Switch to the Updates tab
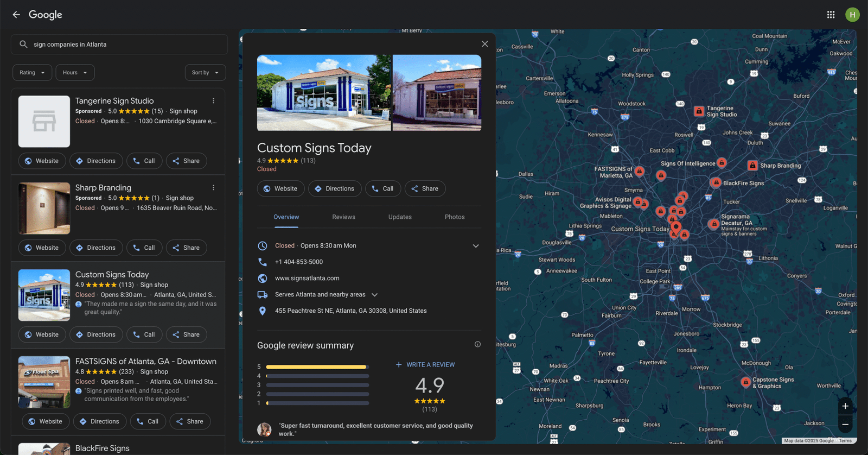 coord(400,217)
